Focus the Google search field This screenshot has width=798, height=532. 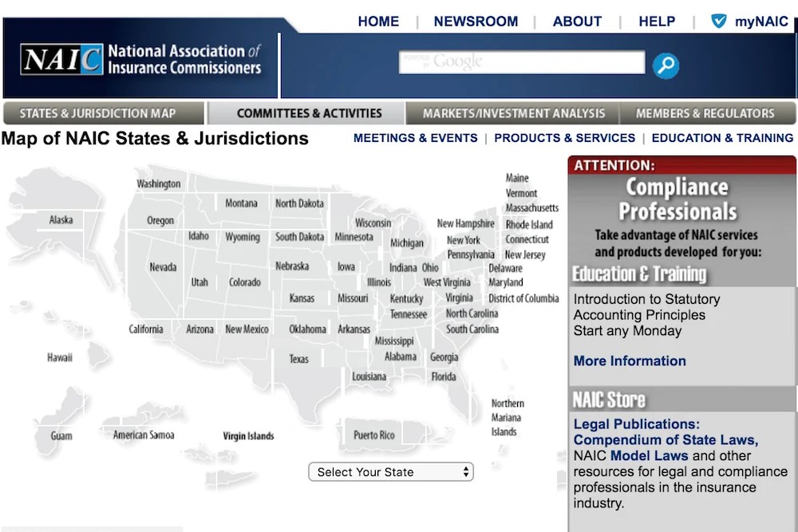coord(522,62)
